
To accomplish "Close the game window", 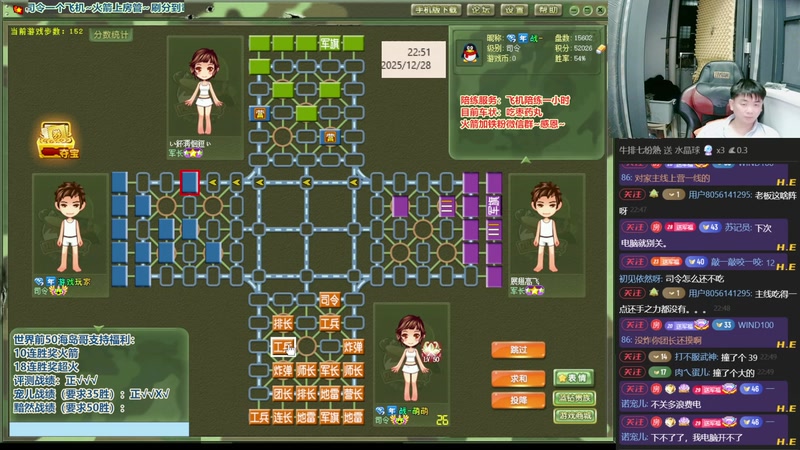I will pyautogui.click(x=601, y=10).
